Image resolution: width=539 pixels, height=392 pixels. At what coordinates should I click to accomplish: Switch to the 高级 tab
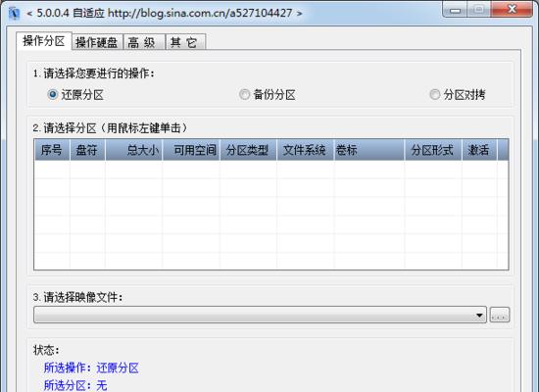144,42
